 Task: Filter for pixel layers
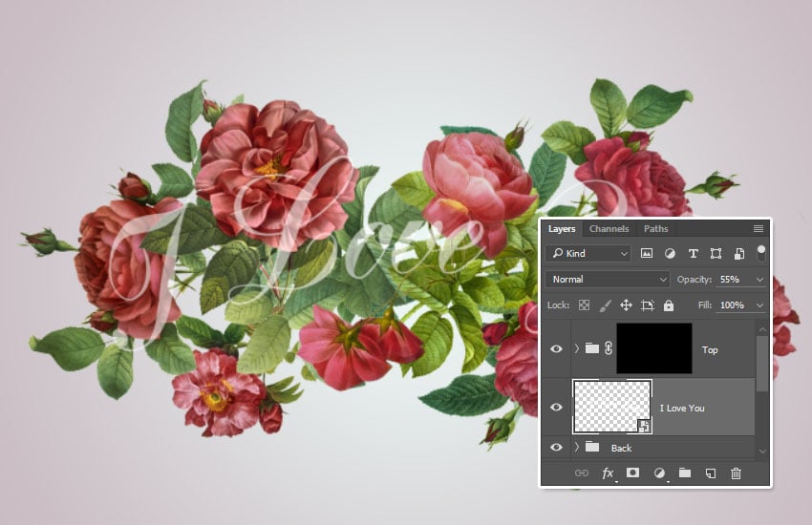pos(647,253)
